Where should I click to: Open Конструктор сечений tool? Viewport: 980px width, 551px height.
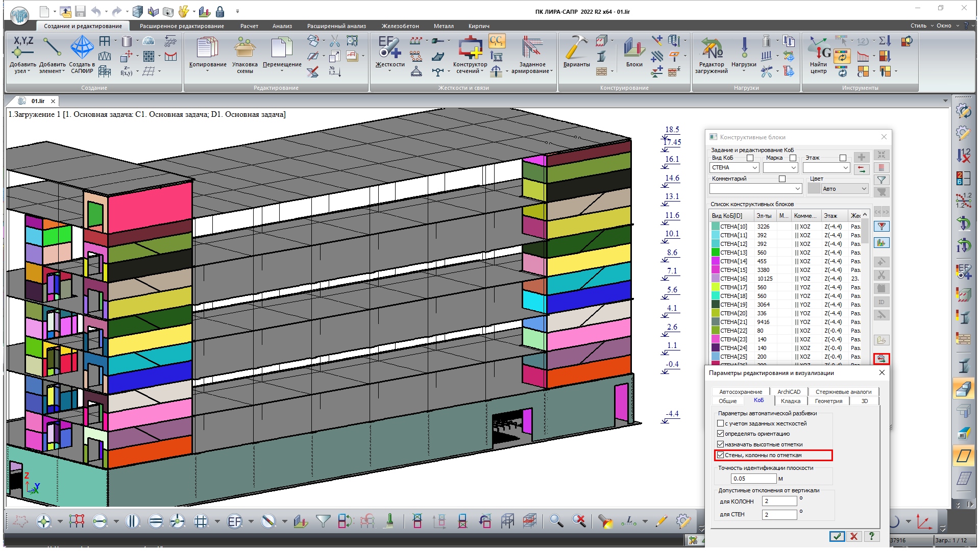(470, 48)
